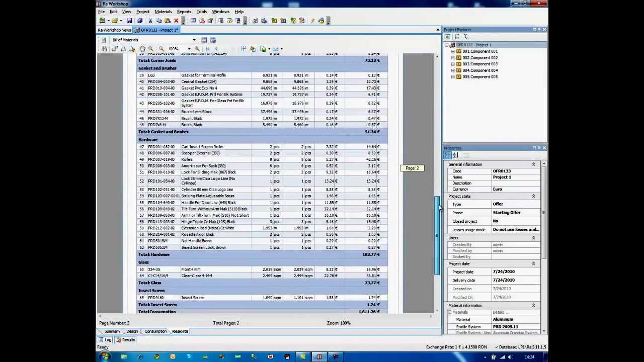Expand 003.Component 003 tree node

[453, 64]
